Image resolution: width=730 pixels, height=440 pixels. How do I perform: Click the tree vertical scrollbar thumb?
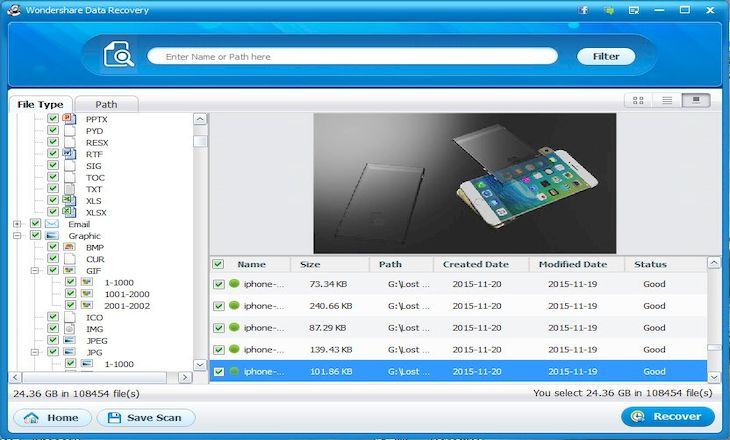click(200, 141)
